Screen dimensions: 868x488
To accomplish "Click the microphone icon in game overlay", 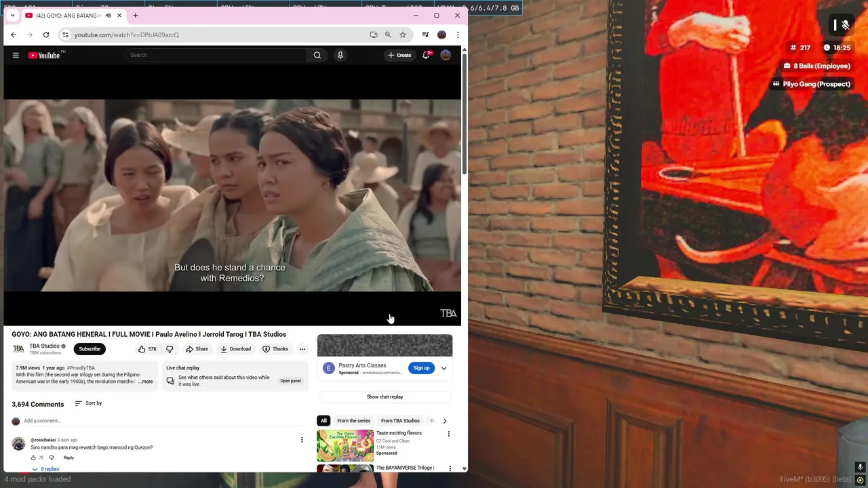I will pos(846,25).
